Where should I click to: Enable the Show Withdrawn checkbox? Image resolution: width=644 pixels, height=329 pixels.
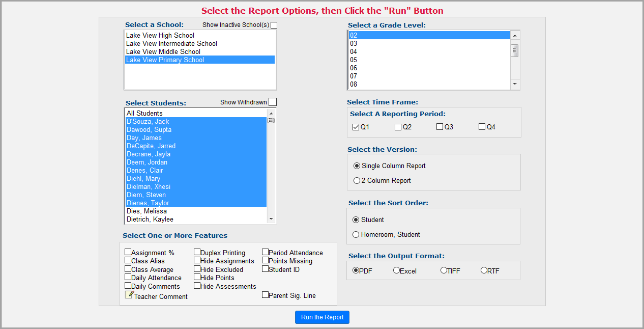pyautogui.click(x=273, y=102)
